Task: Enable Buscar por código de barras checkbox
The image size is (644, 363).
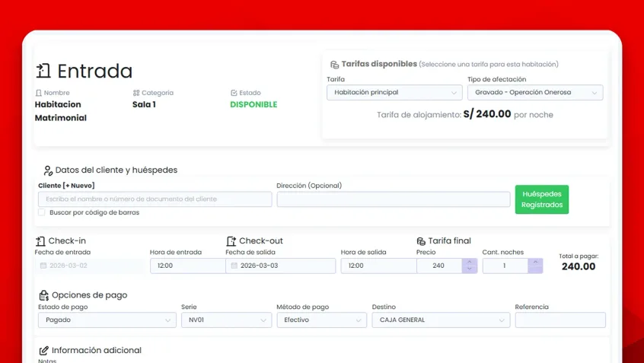Action: tap(41, 212)
